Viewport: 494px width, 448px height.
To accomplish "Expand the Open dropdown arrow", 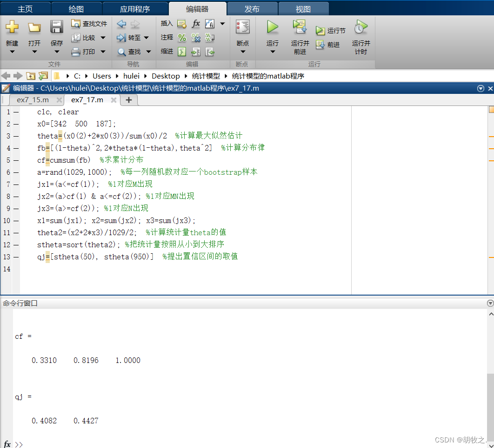I will tap(34, 52).
